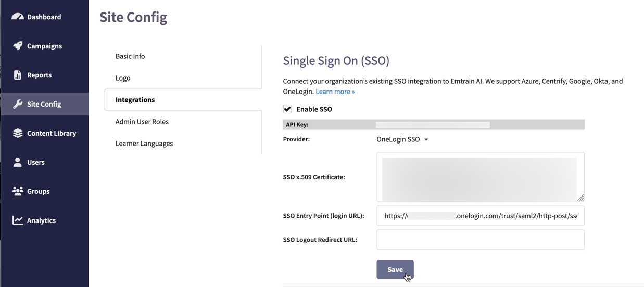Viewport: 644px width, 287px height.
Task: Click the Campaigns rocket icon
Action: [18, 46]
